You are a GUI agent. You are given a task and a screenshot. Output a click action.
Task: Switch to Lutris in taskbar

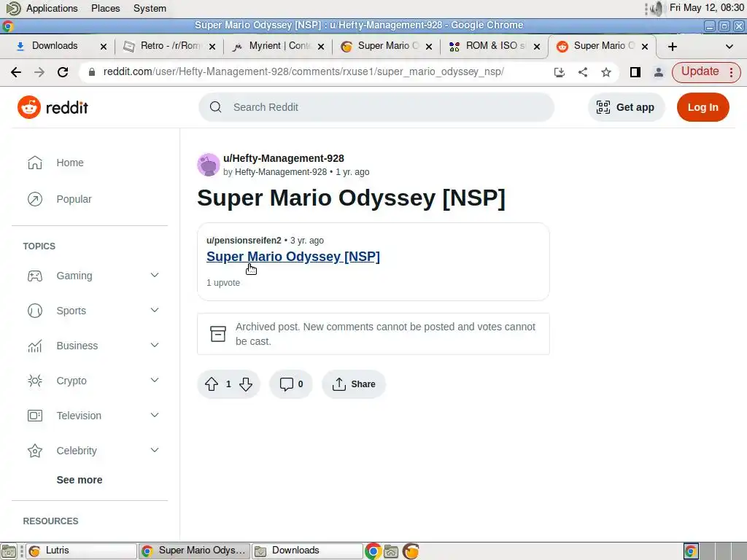coord(81,551)
